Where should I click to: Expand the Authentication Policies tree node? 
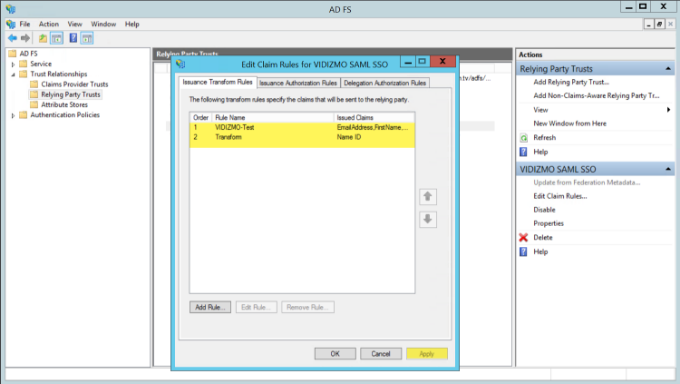13,115
